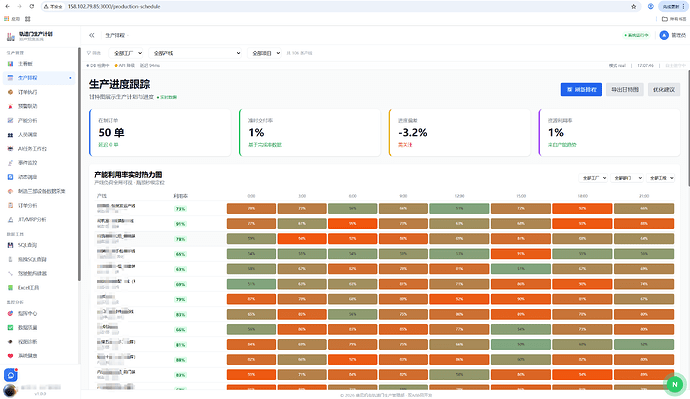Expand the 全部产线 filter dropdown

pyautogui.click(x=196, y=53)
